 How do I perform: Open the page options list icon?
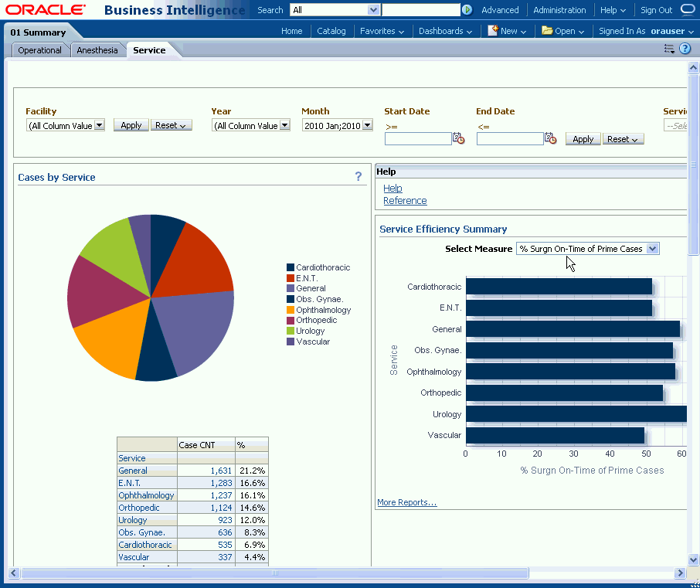pyautogui.click(x=669, y=48)
